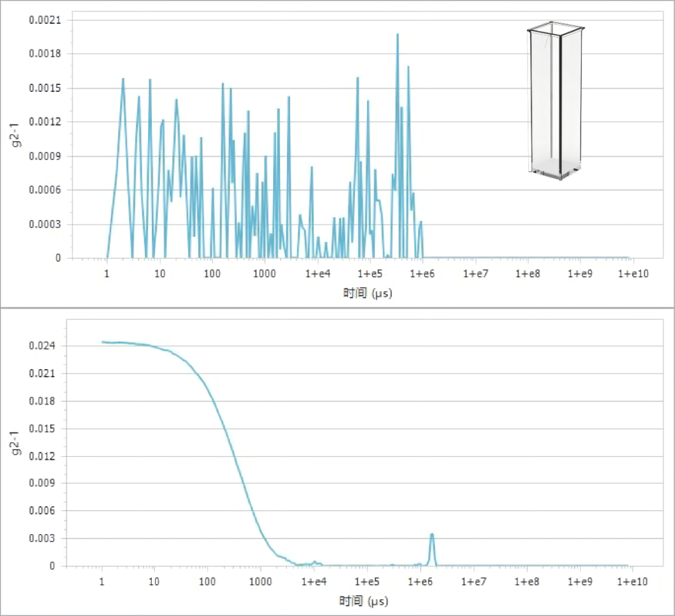Click the first peak near 2 μs in the upper plot
675x616 pixels.
[x=123, y=79]
